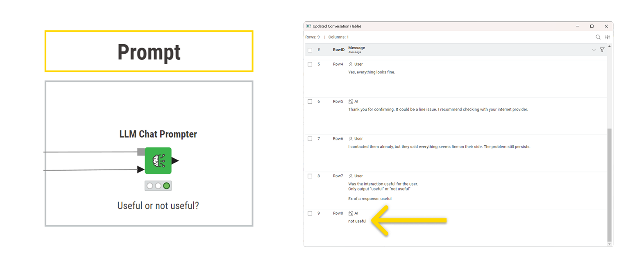Click "Was the interaction useful for the user." text
The width and height of the screenshot is (644, 268).
383,184
